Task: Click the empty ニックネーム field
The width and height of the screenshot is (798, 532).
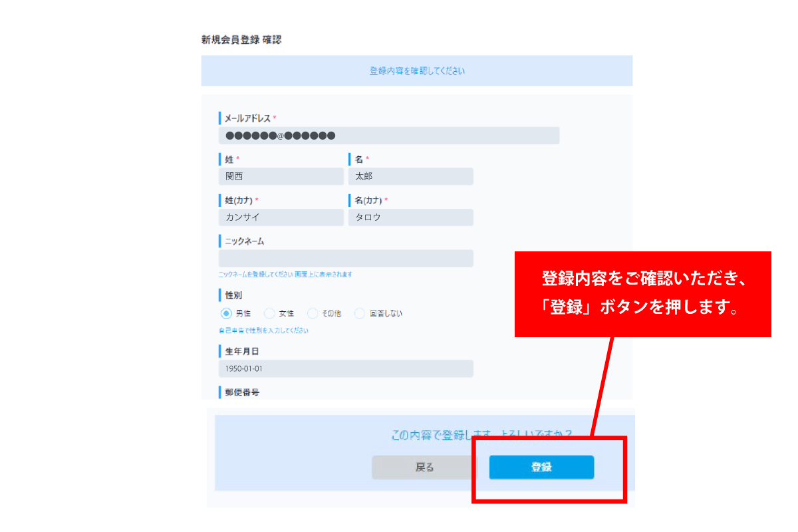Action: coord(346,259)
